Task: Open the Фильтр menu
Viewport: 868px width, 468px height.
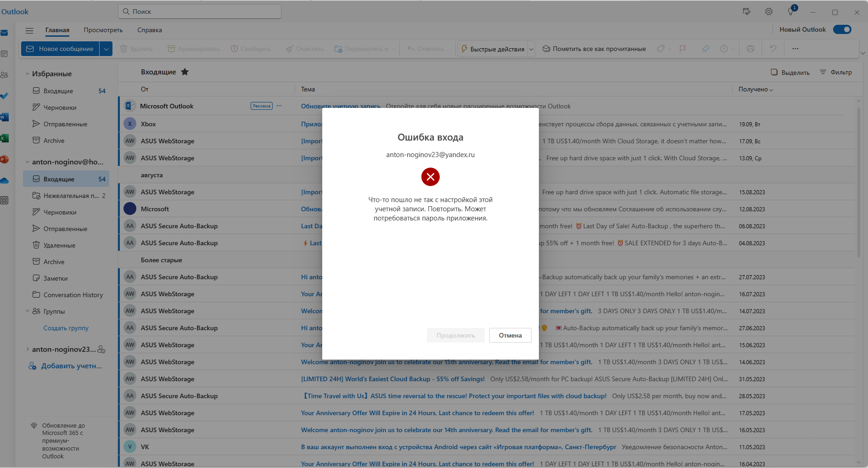Action: tap(836, 72)
